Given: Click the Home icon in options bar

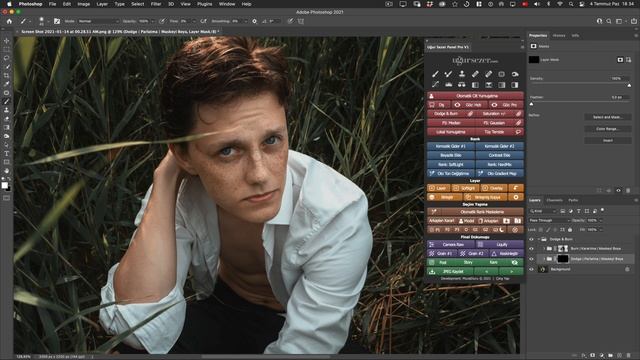Looking at the screenshot, I should pos(9,21).
